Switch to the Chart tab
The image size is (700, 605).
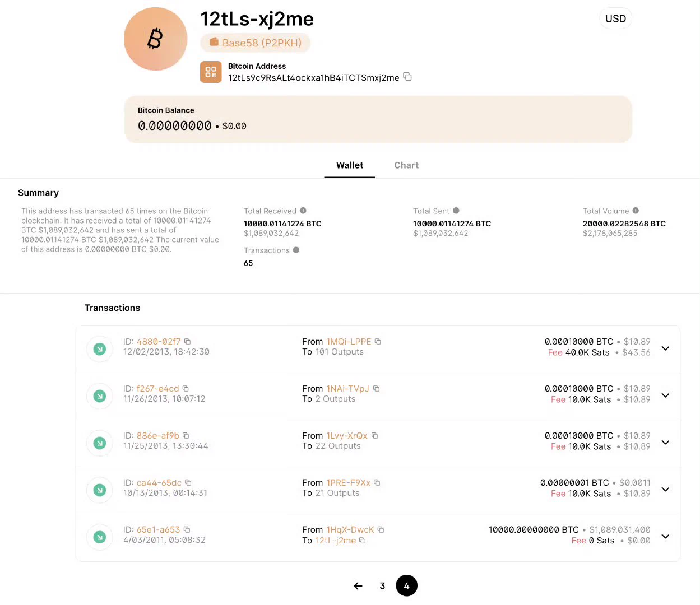point(406,165)
